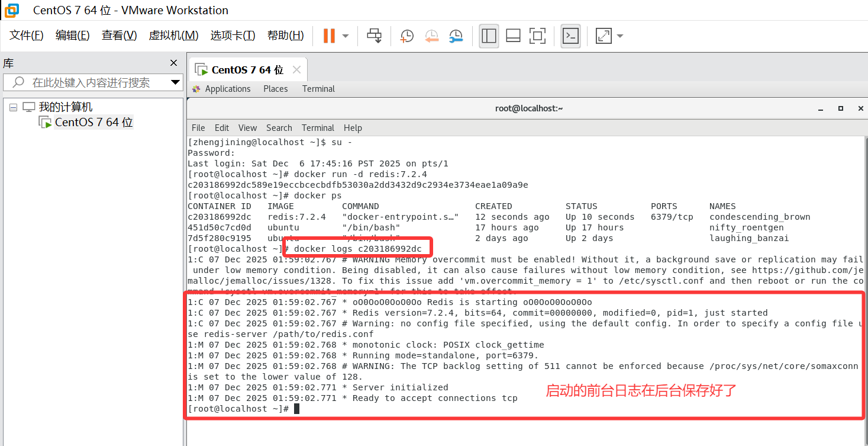
Task: Close the CentOS 7 64 位 tab
Action: click(296, 70)
